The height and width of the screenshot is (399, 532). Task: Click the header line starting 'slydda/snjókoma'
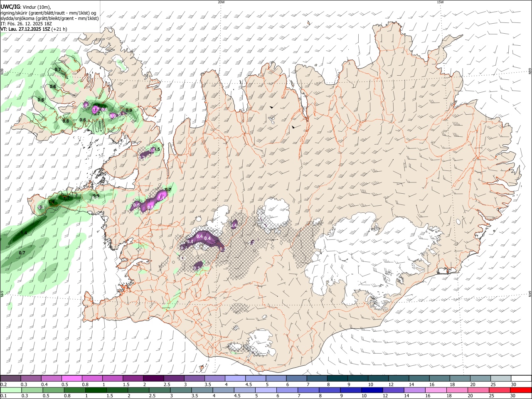49,18
